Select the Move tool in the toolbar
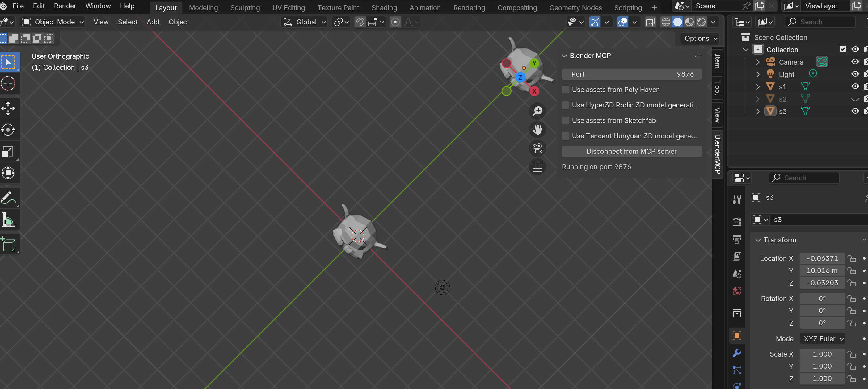 click(9, 108)
